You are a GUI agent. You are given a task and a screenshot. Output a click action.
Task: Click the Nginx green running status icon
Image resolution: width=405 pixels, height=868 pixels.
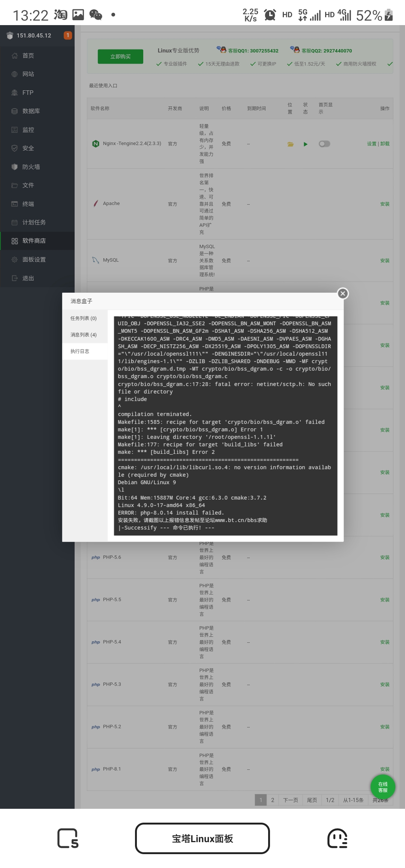point(306,144)
